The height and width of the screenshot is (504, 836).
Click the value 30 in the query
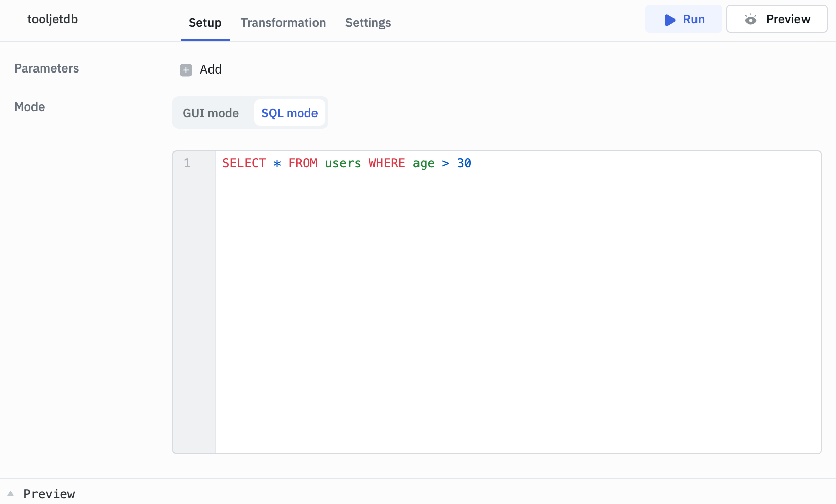coord(464,163)
